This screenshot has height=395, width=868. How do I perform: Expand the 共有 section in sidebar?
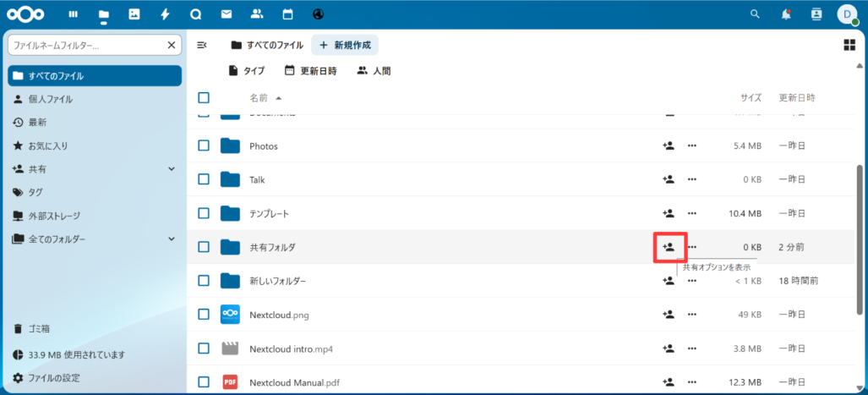[172, 169]
